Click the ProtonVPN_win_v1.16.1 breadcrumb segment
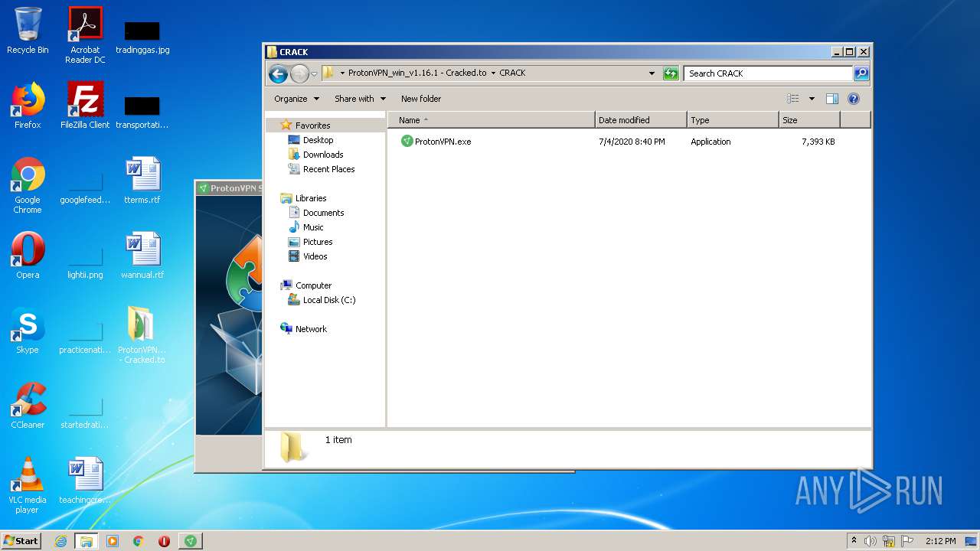Image resolution: width=980 pixels, height=551 pixels. (x=417, y=73)
